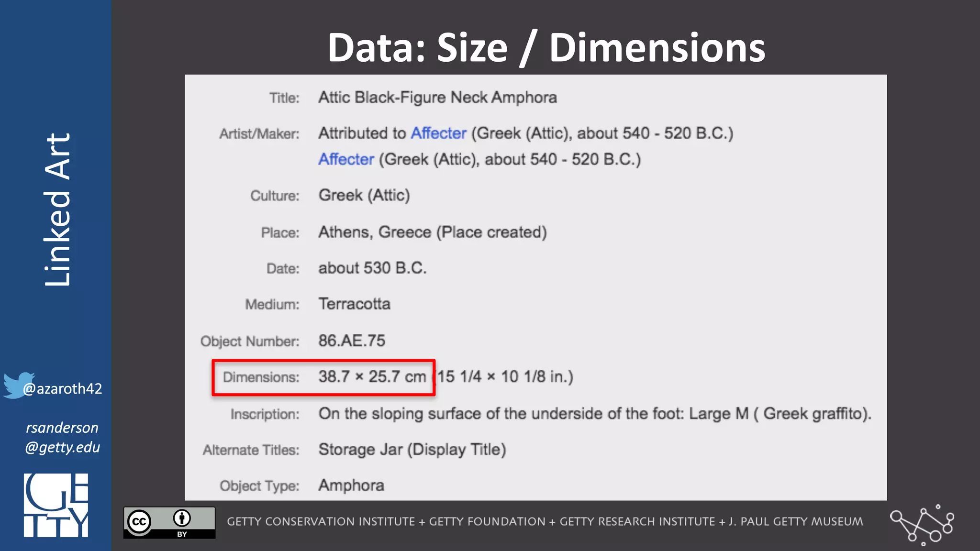Click the 'Place:' field label
Viewport: 980px width, 551px height.
coord(280,232)
